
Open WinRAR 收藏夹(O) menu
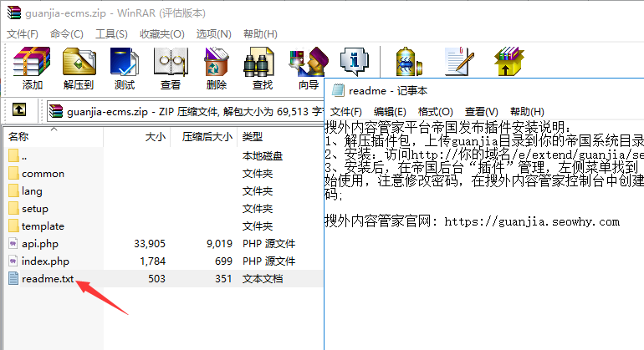click(x=161, y=33)
